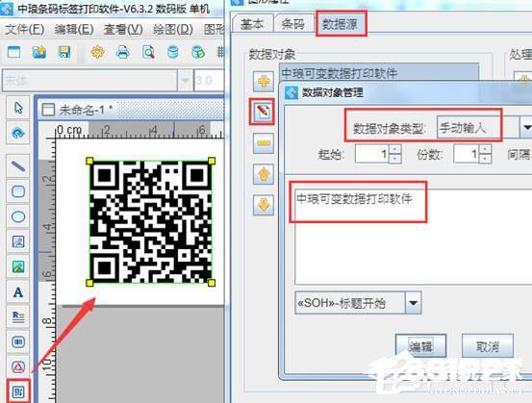Open the 绘图(D) menu
532x403 pixels.
coord(173,30)
